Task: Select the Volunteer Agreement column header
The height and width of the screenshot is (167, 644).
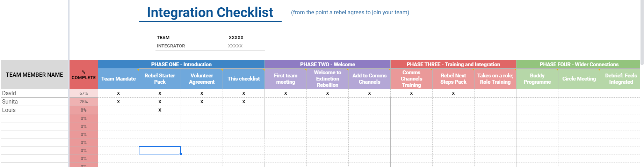Action: (202, 79)
